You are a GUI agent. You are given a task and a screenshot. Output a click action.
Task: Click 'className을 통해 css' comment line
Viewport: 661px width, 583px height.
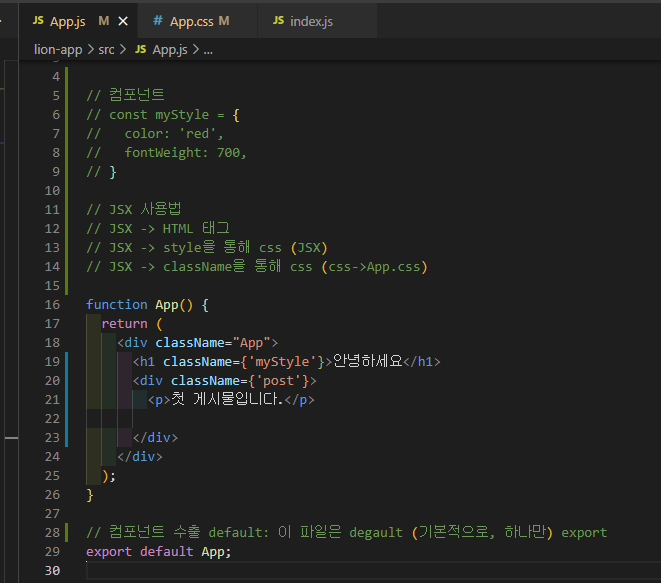(x=257, y=266)
